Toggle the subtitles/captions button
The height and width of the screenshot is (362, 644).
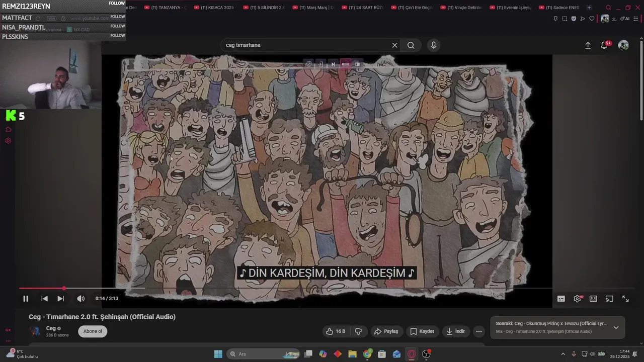[561, 299]
